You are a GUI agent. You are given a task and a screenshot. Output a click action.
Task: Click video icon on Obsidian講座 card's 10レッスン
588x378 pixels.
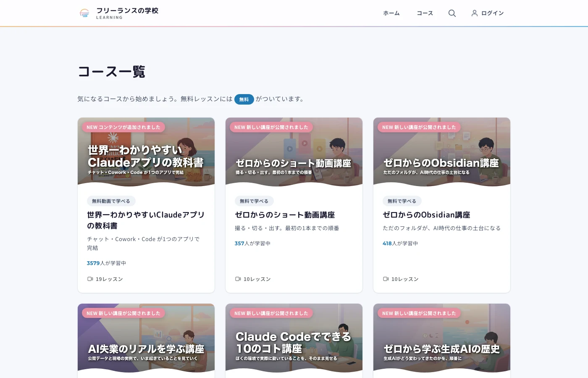point(386,279)
